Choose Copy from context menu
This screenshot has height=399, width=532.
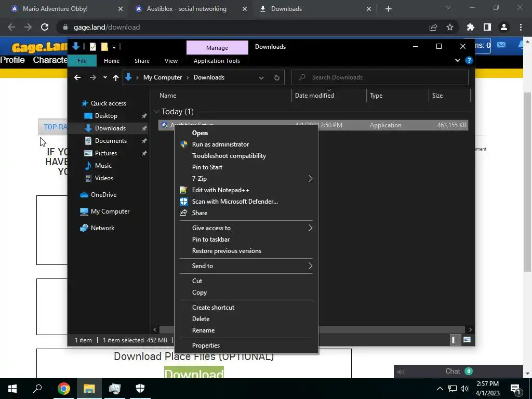(246, 292)
